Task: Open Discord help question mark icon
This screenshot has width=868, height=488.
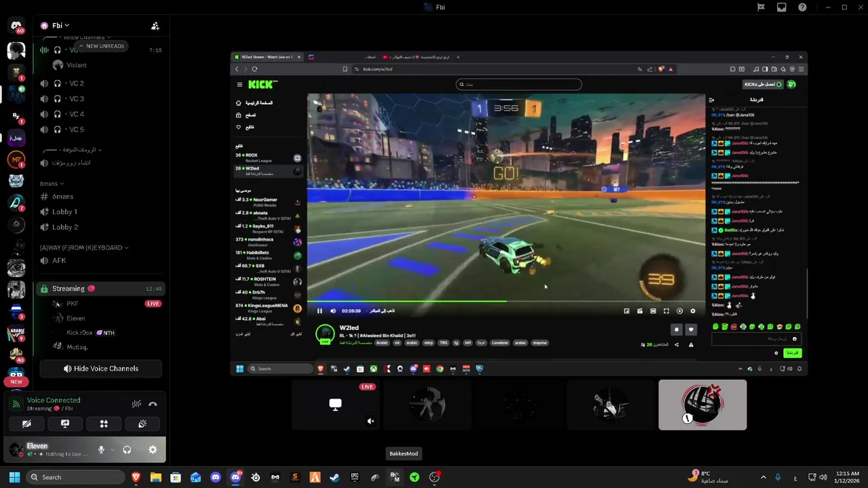Action: [802, 7]
